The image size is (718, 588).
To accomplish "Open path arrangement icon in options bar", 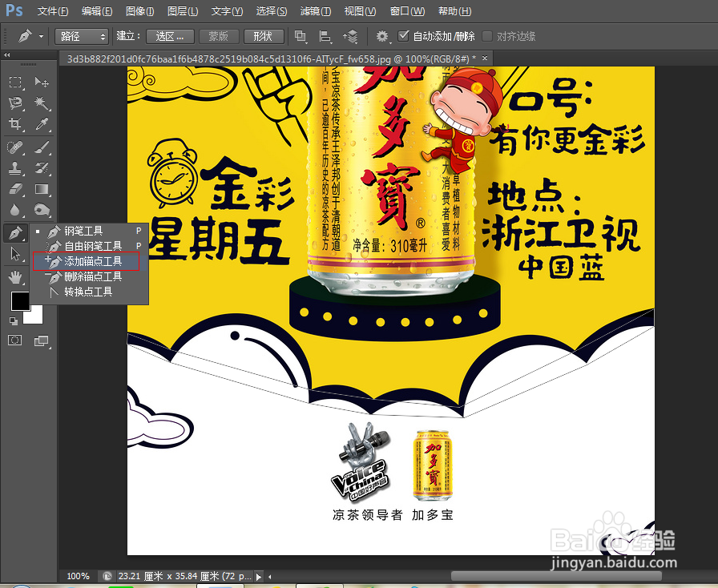I will point(350,36).
